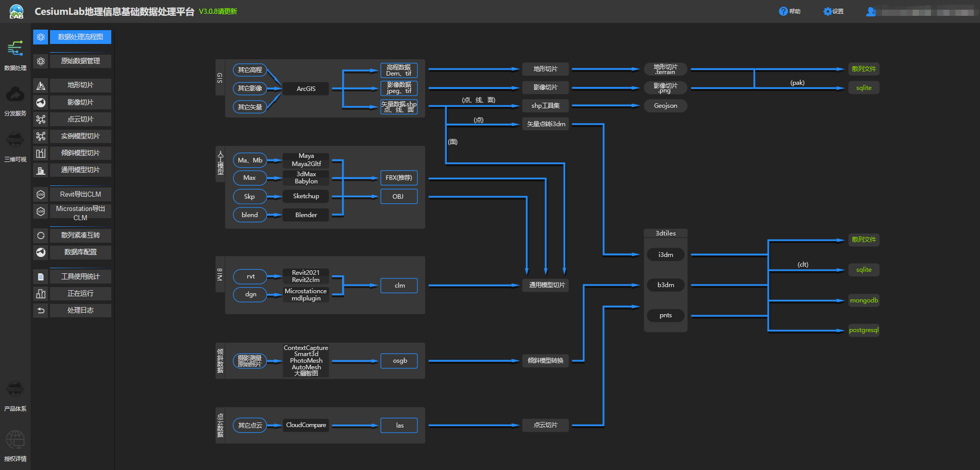Image resolution: width=980 pixels, height=470 pixels.
Task: Select 数据处理流程图 menu item
Action: point(81,37)
